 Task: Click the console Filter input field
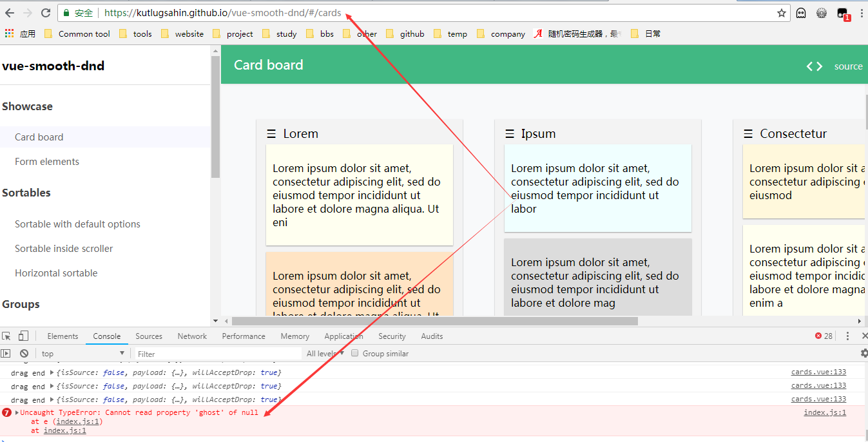coord(218,354)
